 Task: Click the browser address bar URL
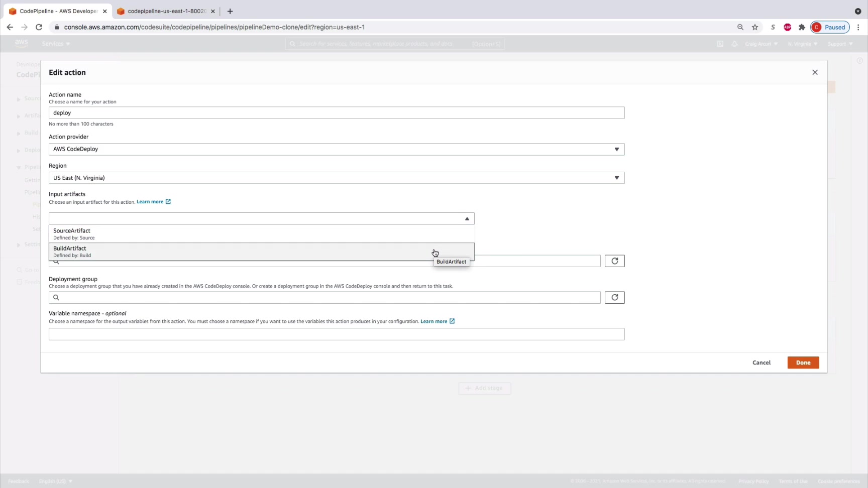click(x=214, y=27)
